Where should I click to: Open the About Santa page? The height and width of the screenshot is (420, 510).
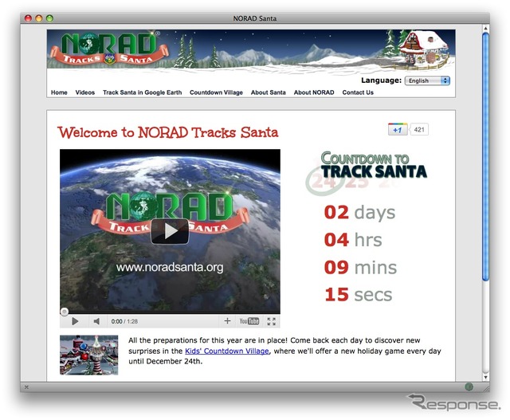coord(268,92)
